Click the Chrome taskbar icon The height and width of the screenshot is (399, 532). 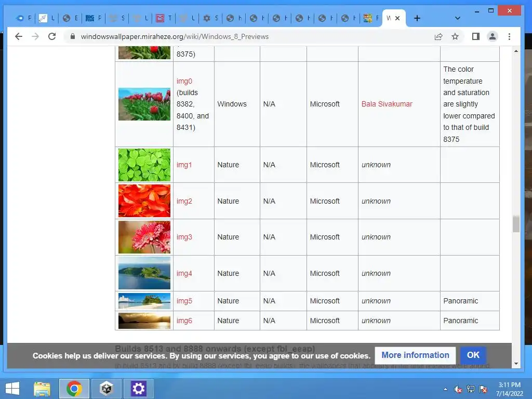[x=74, y=389]
